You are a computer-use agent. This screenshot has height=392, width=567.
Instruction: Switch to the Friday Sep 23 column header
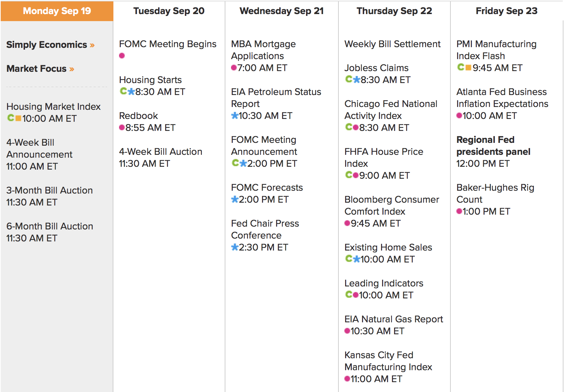coord(506,11)
